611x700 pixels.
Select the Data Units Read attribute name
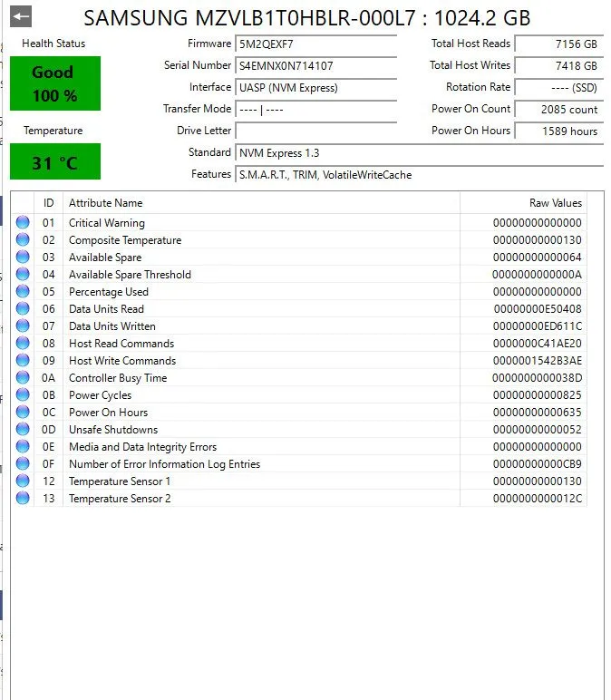pos(106,309)
